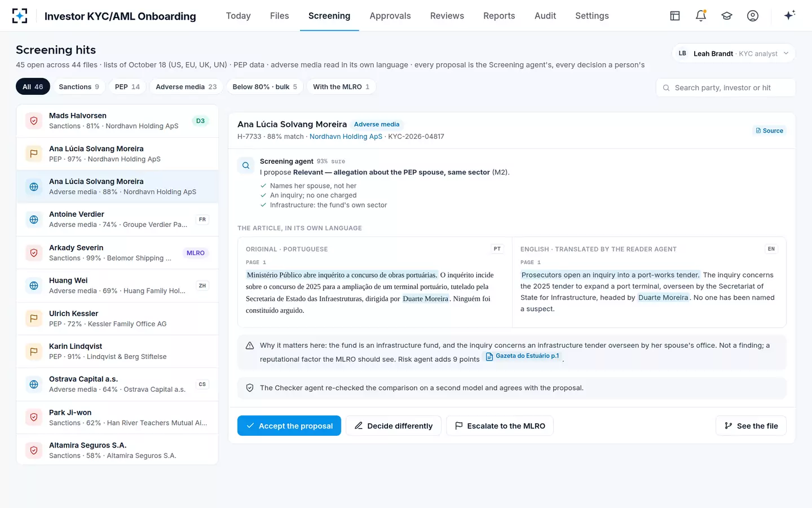Viewport: 812px width, 508px height.
Task: Filter hits by Adverse media
Action: [186, 86]
